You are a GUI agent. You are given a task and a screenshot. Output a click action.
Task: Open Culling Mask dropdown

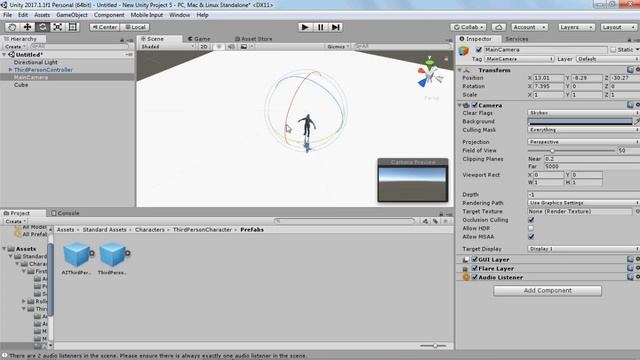(583, 130)
